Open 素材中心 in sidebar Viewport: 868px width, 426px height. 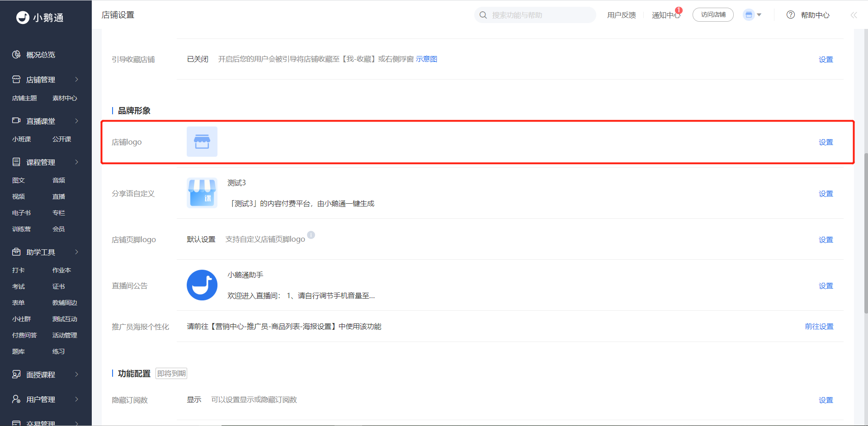click(65, 98)
